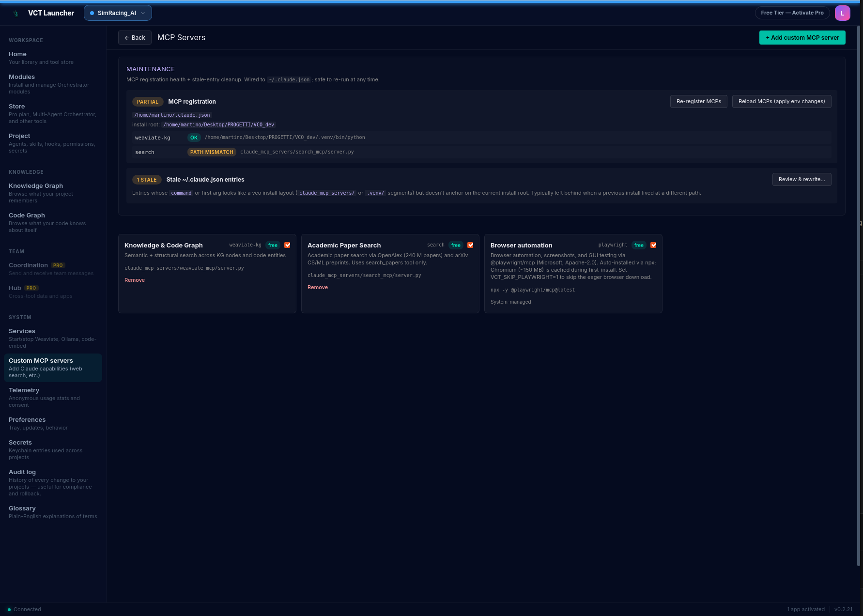The width and height of the screenshot is (863, 616).
Task: Open Coordination PRO sidebar item
Action: coord(53,269)
